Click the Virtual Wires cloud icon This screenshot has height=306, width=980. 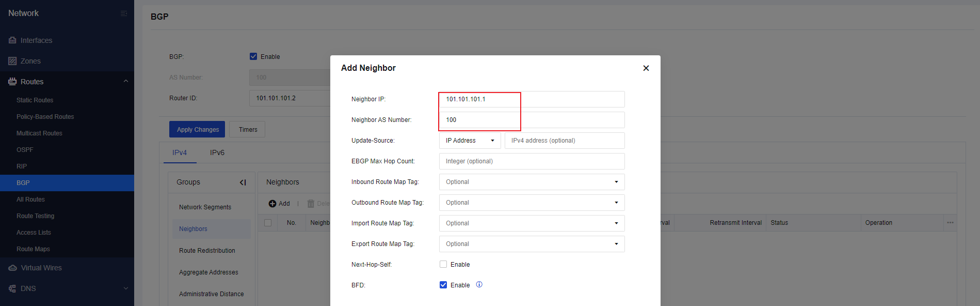point(13,268)
